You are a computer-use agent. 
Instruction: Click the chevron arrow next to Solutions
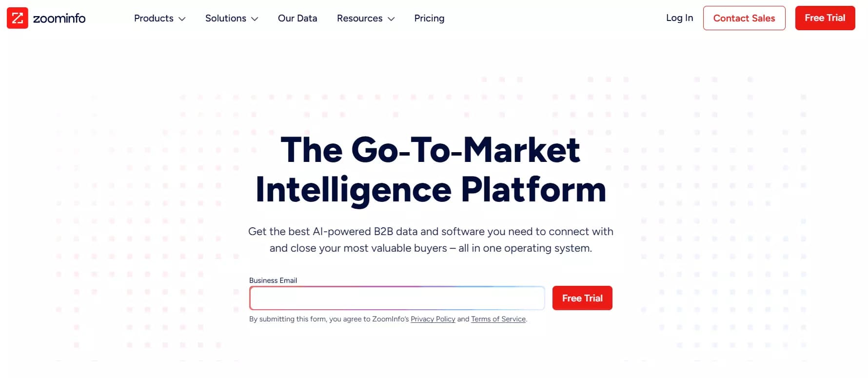tap(254, 19)
